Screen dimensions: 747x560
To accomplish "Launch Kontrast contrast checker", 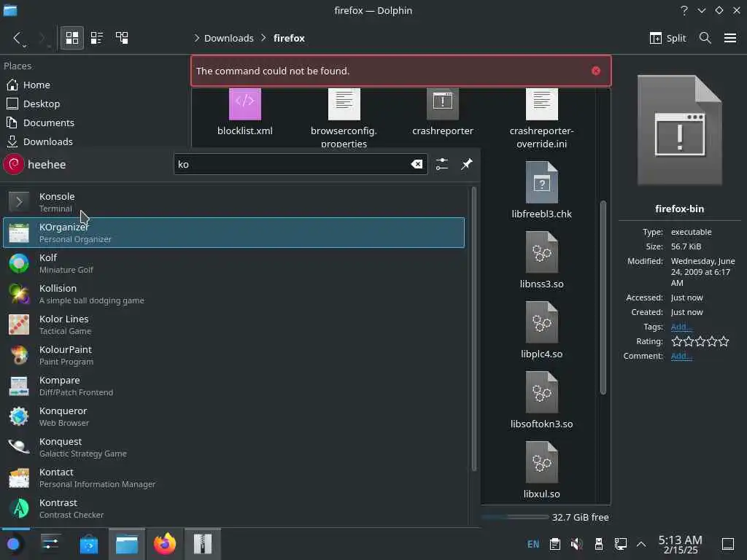I will [233, 508].
